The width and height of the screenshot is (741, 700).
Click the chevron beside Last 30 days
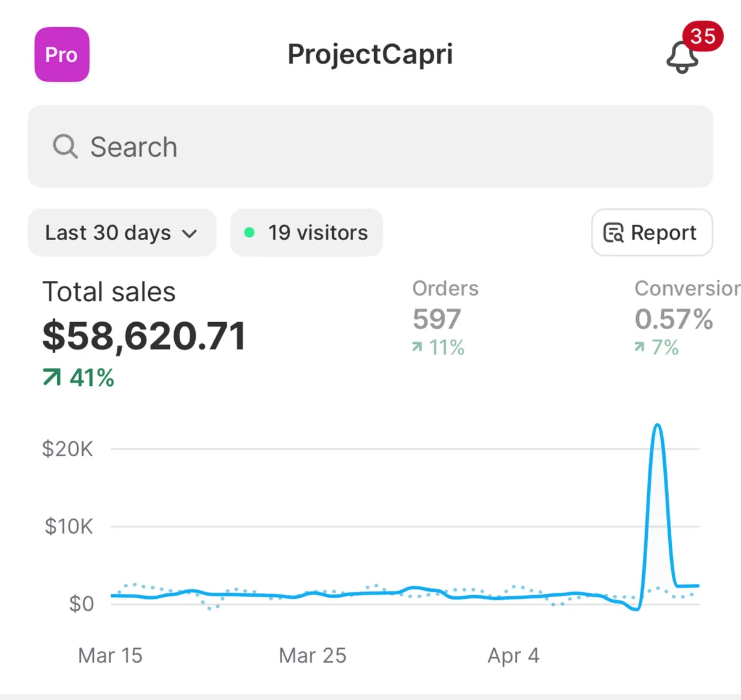(190, 233)
